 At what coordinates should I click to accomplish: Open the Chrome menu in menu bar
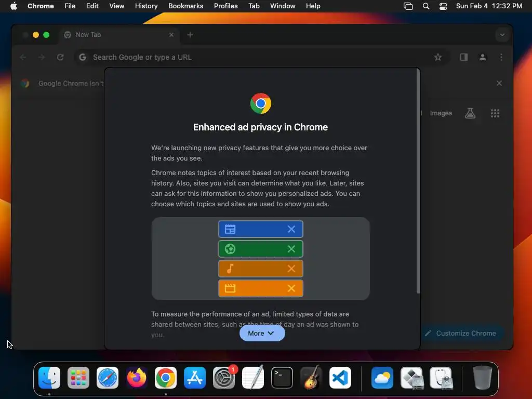[x=41, y=6]
